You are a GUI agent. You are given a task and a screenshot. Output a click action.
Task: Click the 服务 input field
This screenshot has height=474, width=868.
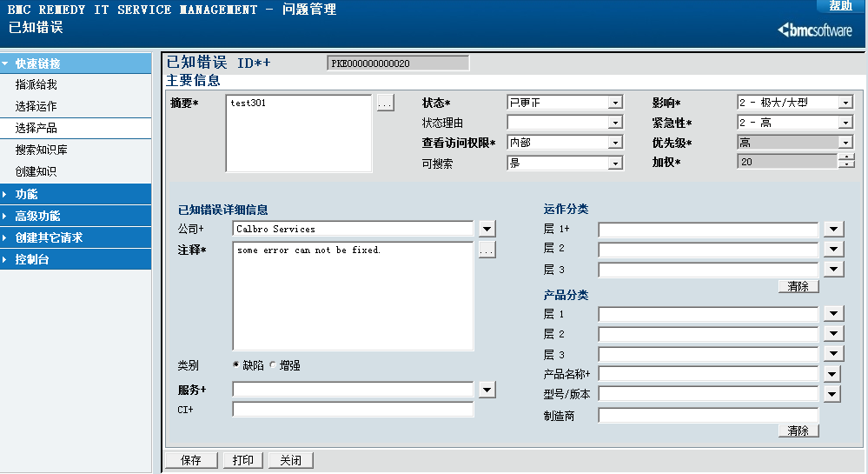(x=353, y=389)
